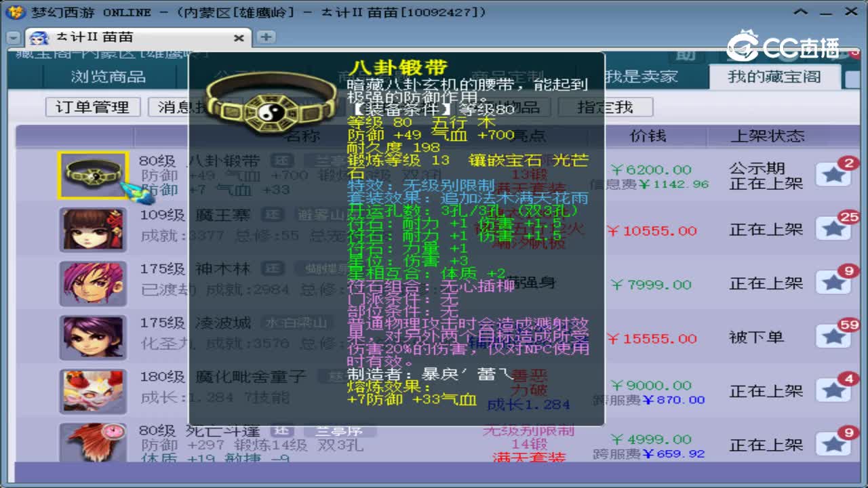Screen dimensions: 868x488
Task: Select the 魔王寨 character avatar
Action: 93,228
